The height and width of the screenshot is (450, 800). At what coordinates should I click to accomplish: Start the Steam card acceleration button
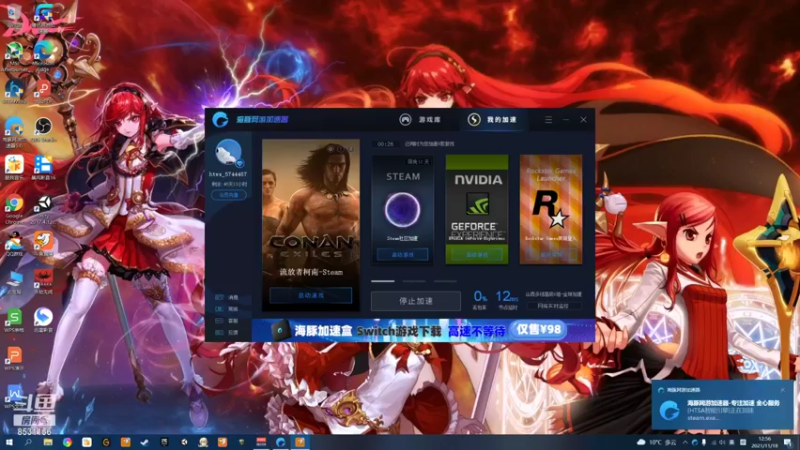tap(403, 254)
